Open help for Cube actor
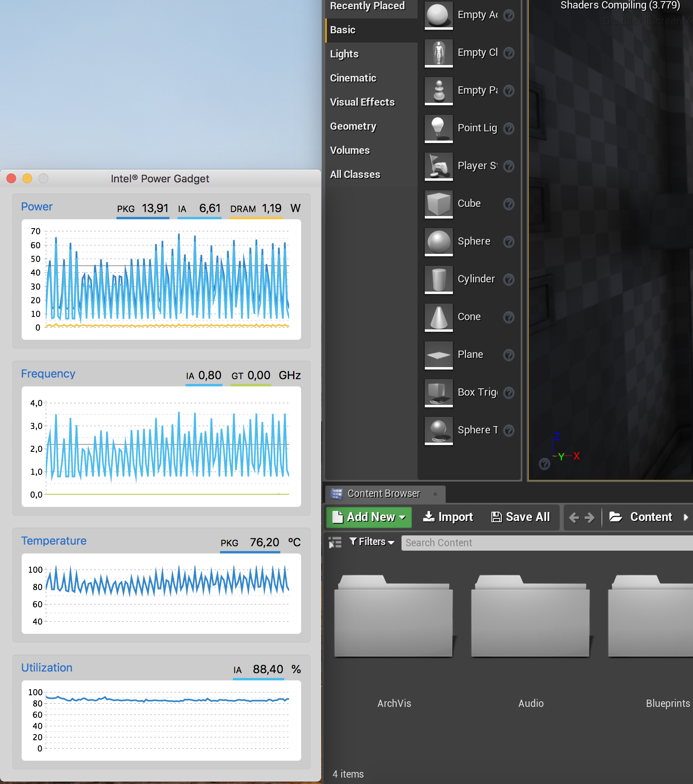 coord(509,204)
